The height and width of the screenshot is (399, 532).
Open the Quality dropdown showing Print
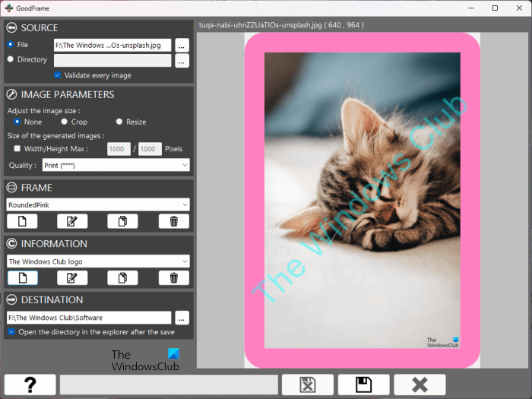click(x=116, y=165)
